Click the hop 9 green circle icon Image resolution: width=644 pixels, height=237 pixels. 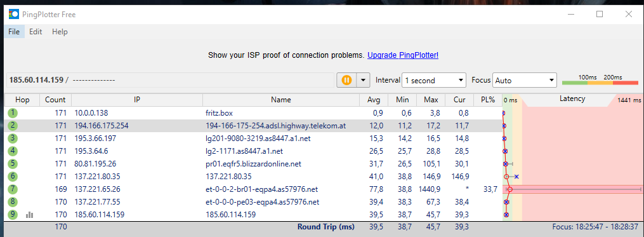coord(13,214)
